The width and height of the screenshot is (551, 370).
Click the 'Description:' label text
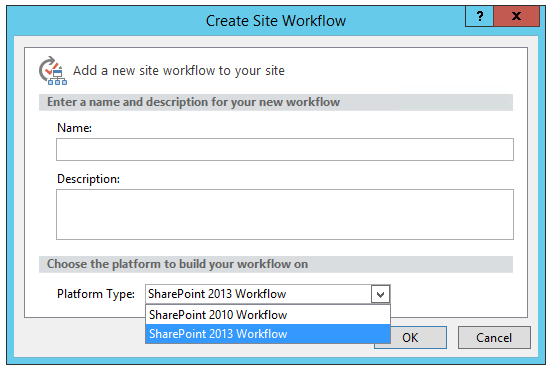click(x=89, y=179)
